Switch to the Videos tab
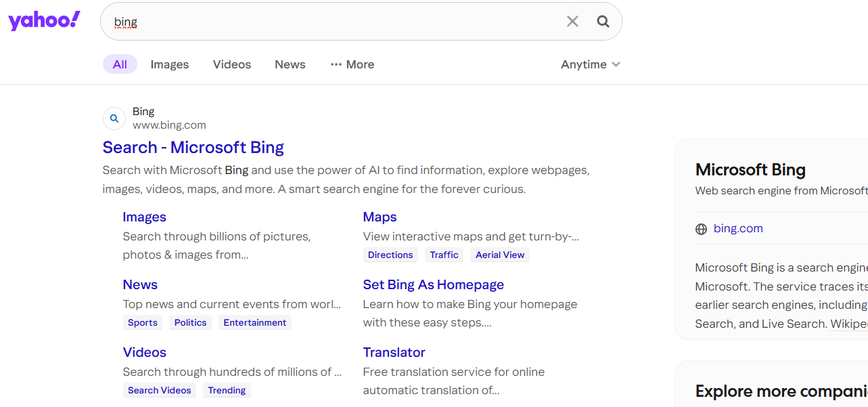The height and width of the screenshot is (407, 868). pos(232,64)
